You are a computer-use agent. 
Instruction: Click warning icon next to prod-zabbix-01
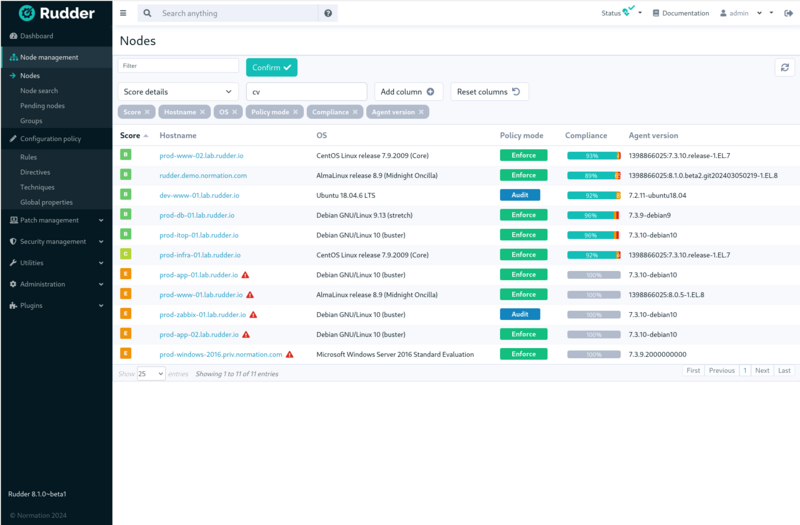[x=254, y=315]
